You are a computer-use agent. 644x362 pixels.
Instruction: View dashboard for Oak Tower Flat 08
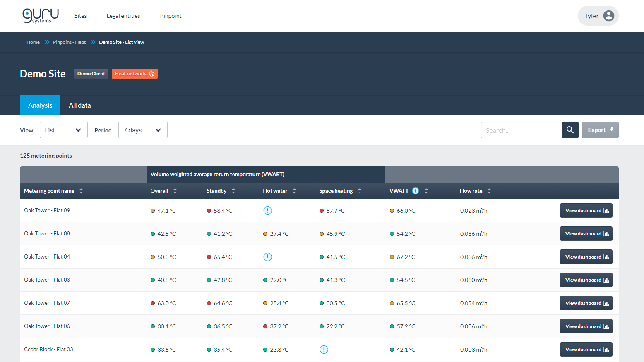(586, 234)
